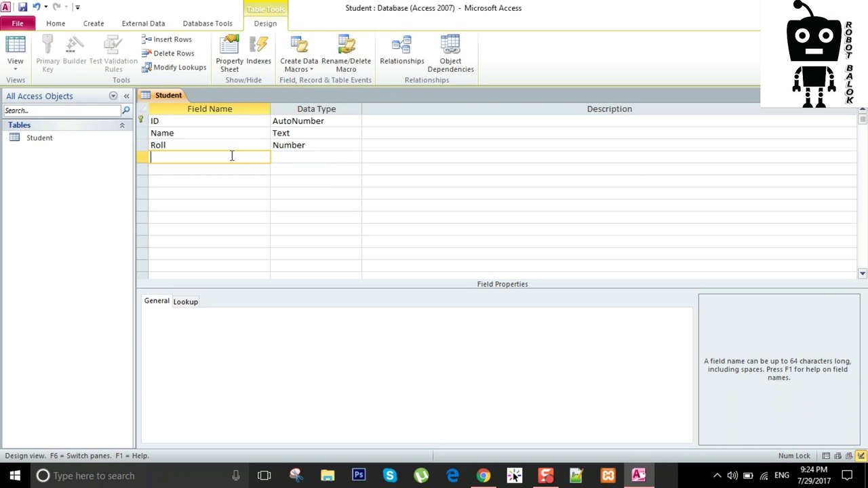
Task: Open All Access Objects category dropdown
Action: click(x=113, y=96)
